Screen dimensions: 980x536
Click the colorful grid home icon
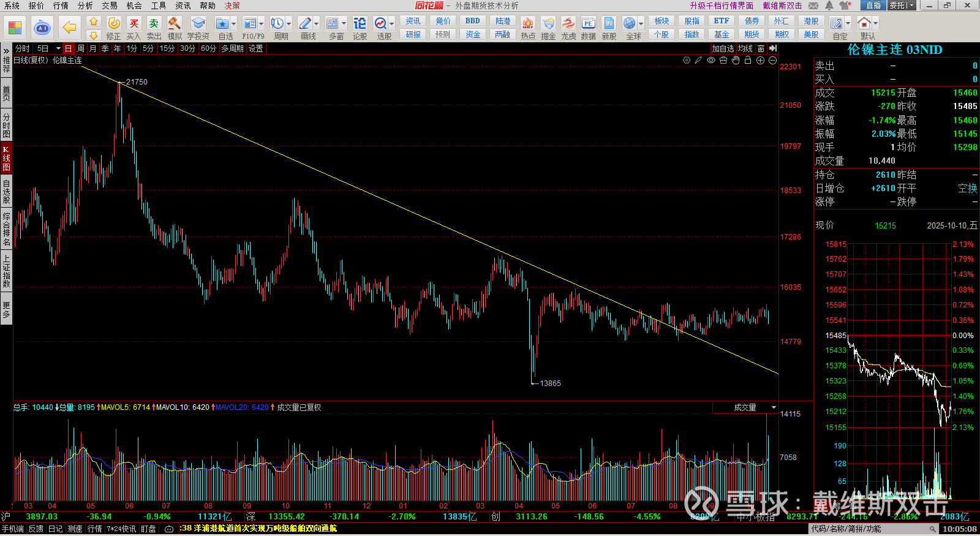pyautogui.click(x=15, y=28)
